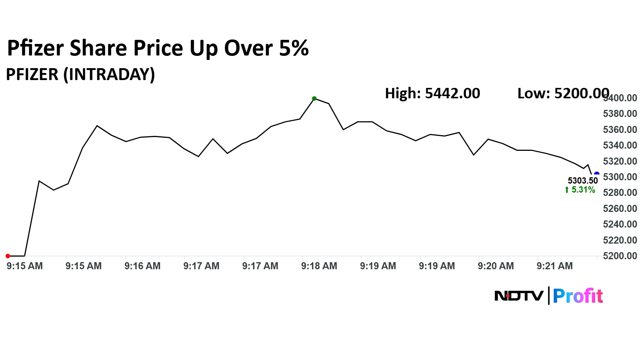This screenshot has height=362, width=644.
Task: Select the 'Pfizer Share Price Up Over 5%' headline
Action: [158, 48]
